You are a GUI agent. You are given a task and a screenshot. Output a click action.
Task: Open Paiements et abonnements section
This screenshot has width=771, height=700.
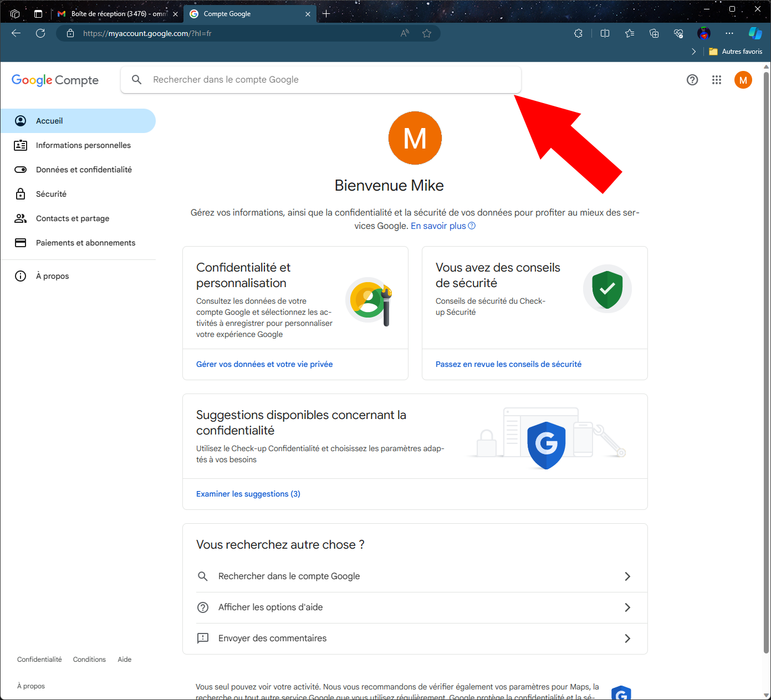point(78,243)
